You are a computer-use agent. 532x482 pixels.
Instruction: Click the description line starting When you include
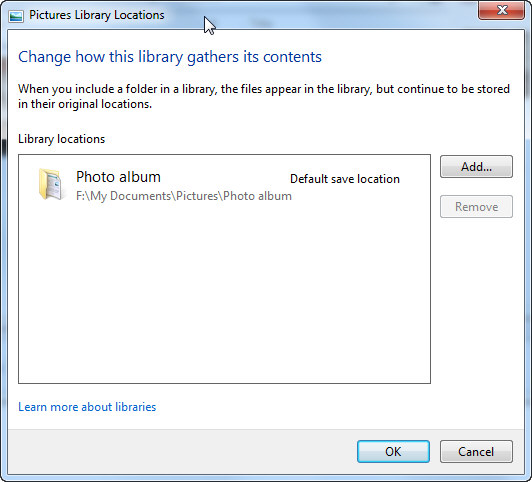click(264, 89)
